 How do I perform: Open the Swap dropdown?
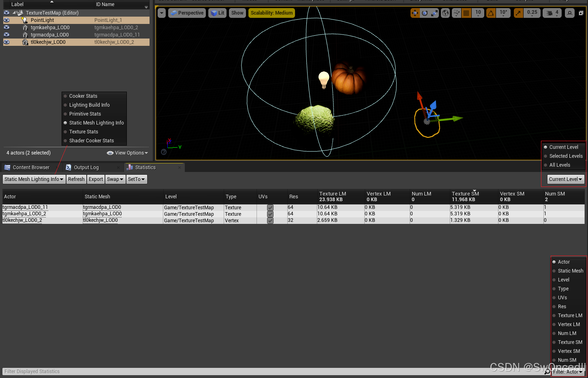[x=115, y=179]
